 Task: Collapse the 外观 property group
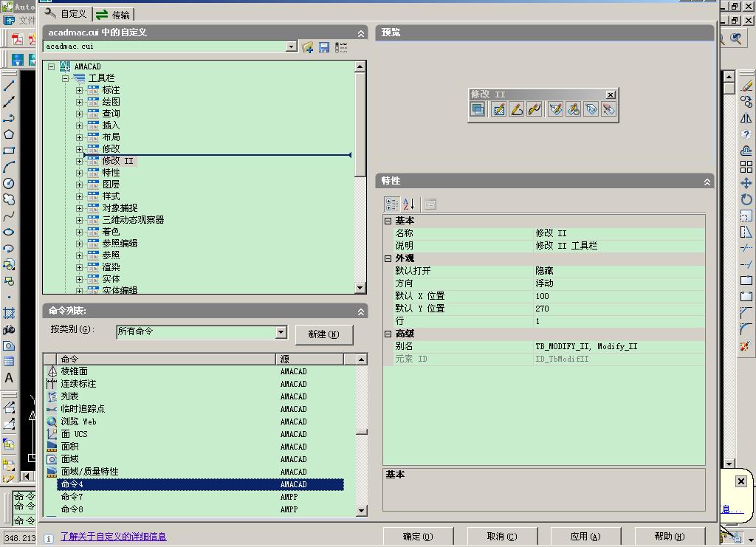[x=388, y=258]
